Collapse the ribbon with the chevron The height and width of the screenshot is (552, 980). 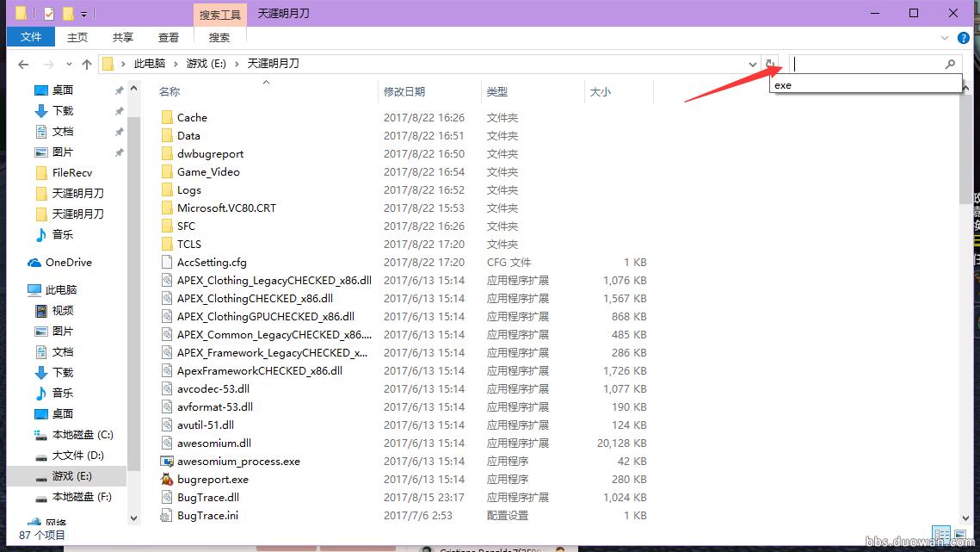945,37
